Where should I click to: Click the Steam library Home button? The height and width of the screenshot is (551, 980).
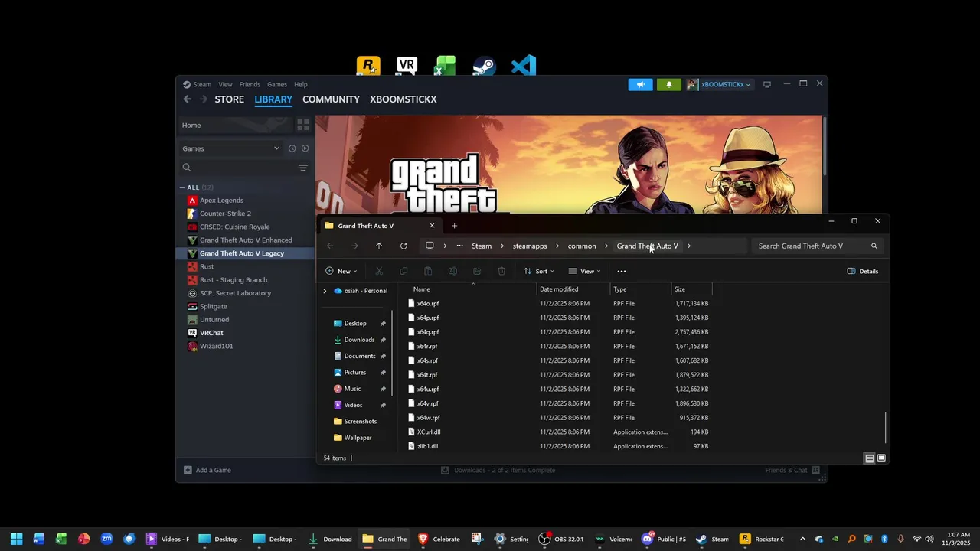[x=236, y=125]
